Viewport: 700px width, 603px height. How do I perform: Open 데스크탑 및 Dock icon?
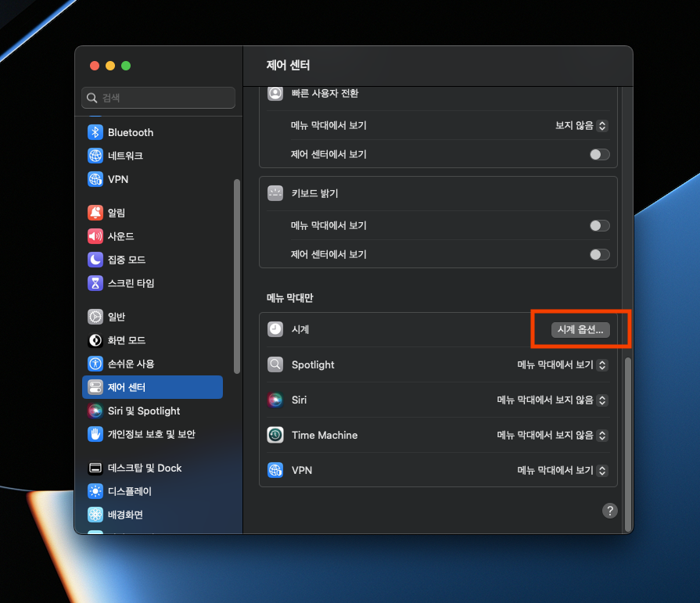95,468
